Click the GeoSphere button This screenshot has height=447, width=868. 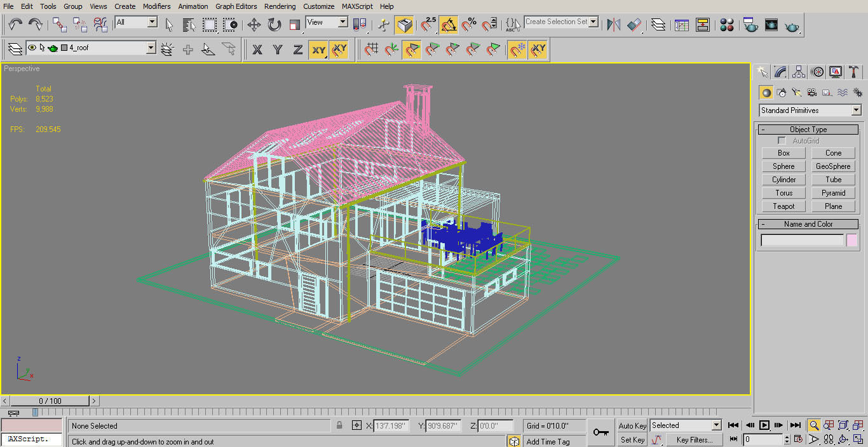[833, 166]
